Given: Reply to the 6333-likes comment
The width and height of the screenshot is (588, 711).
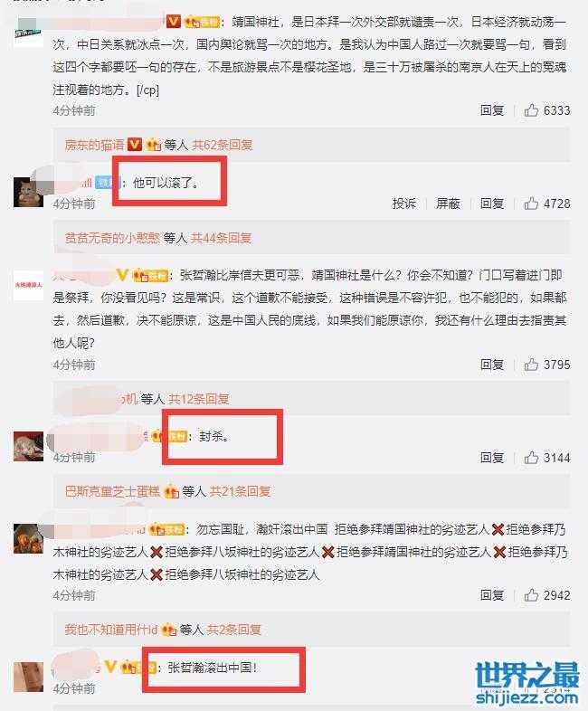Looking at the screenshot, I should (x=492, y=110).
